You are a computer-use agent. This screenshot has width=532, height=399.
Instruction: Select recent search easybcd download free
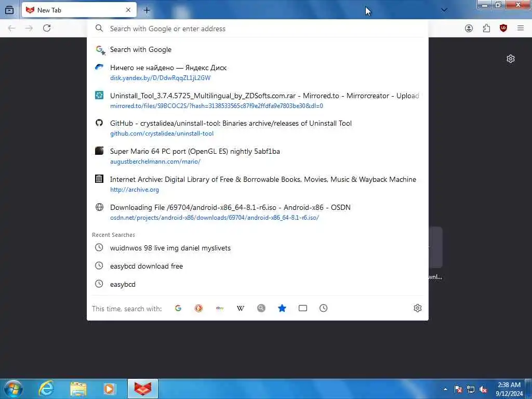258,267
